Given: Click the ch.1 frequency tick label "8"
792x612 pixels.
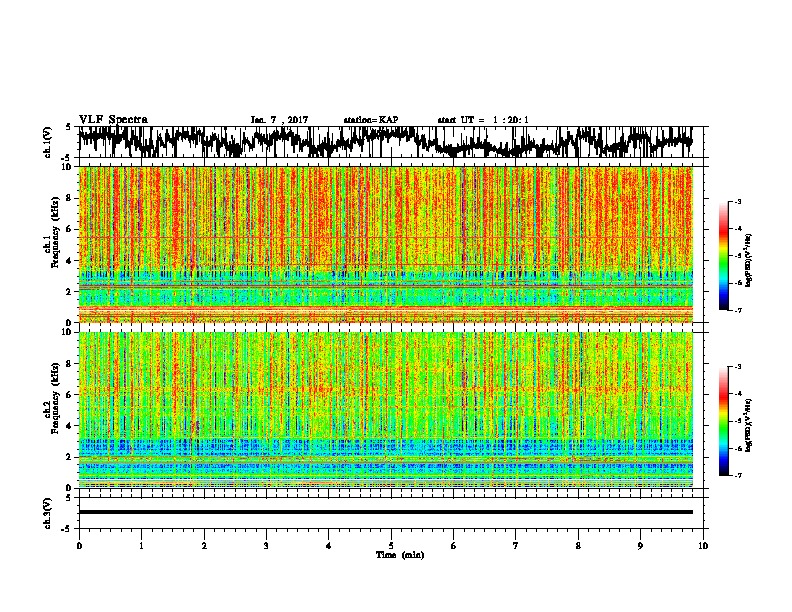Looking at the screenshot, I should (x=70, y=198).
